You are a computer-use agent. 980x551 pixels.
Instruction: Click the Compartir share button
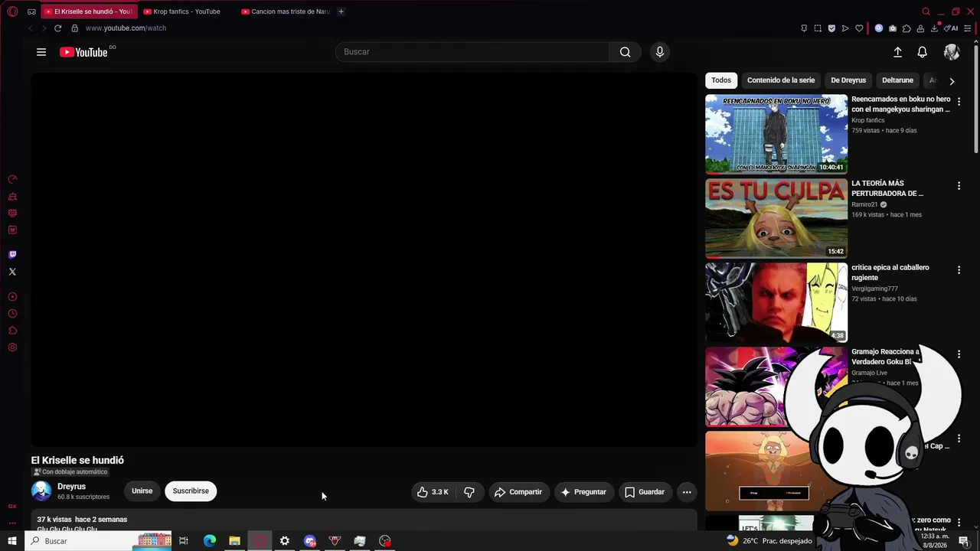click(x=518, y=492)
